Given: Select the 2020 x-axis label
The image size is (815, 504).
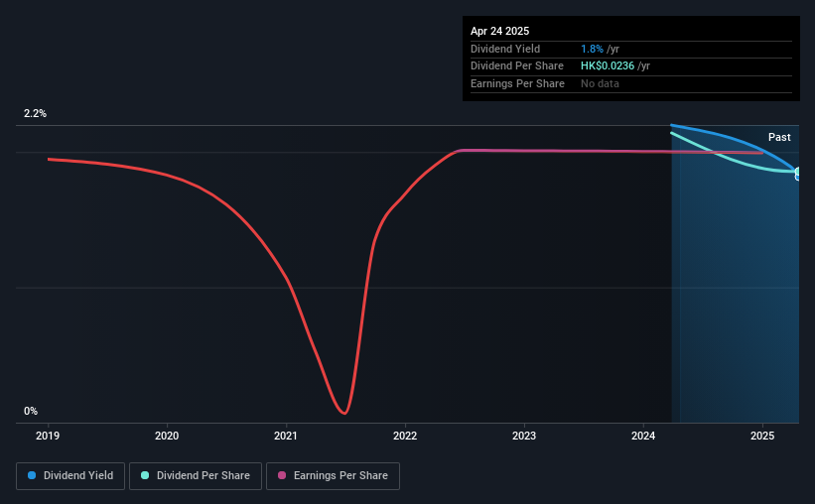Looking at the screenshot, I should coord(167,436).
